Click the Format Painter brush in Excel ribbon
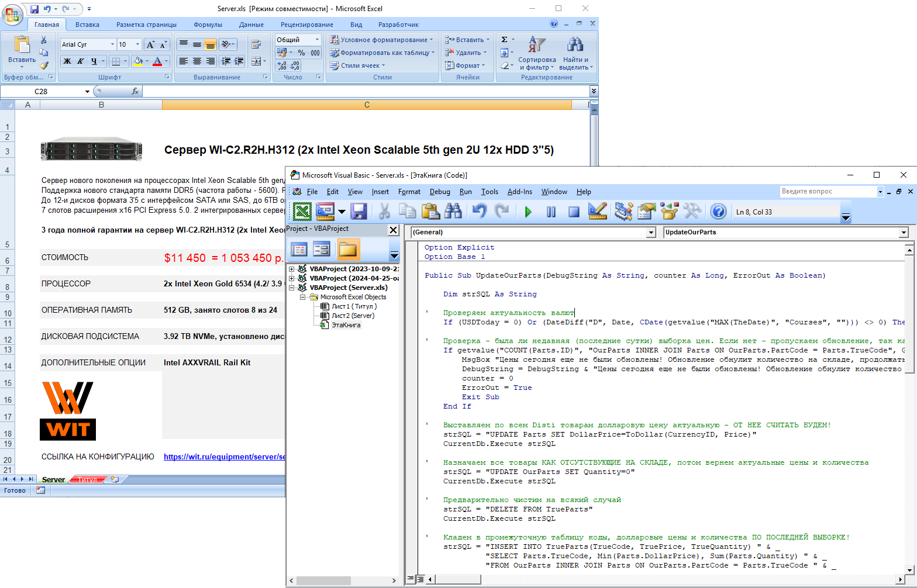 (x=43, y=65)
